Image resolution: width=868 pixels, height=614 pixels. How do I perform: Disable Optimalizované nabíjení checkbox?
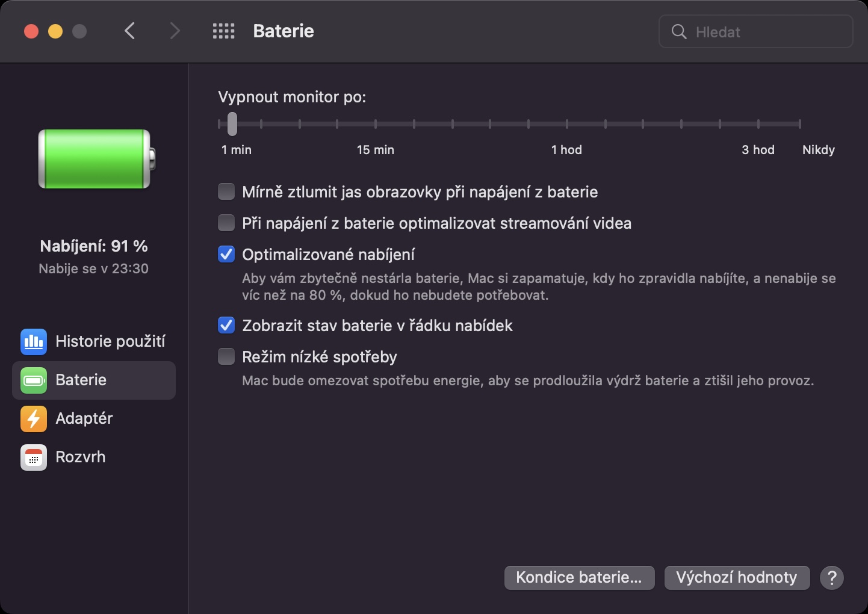pos(226,255)
